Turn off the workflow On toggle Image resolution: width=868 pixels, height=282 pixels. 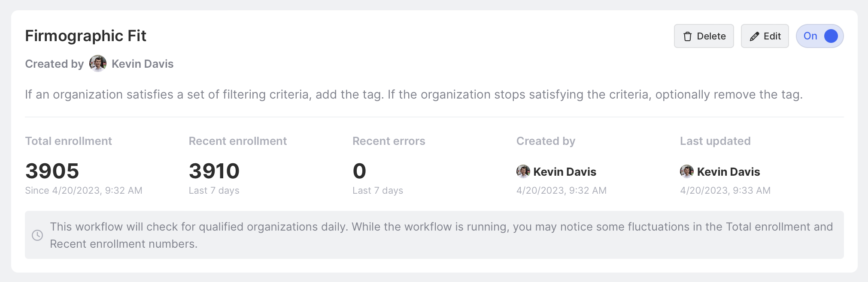pyautogui.click(x=820, y=36)
